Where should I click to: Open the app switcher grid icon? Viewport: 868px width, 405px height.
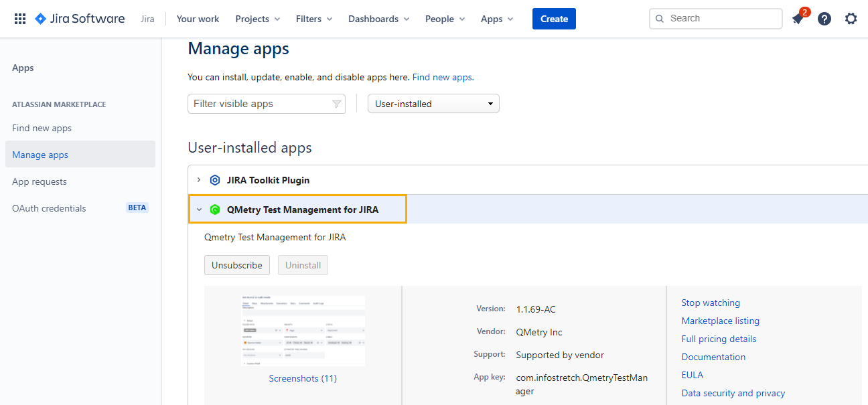click(20, 18)
